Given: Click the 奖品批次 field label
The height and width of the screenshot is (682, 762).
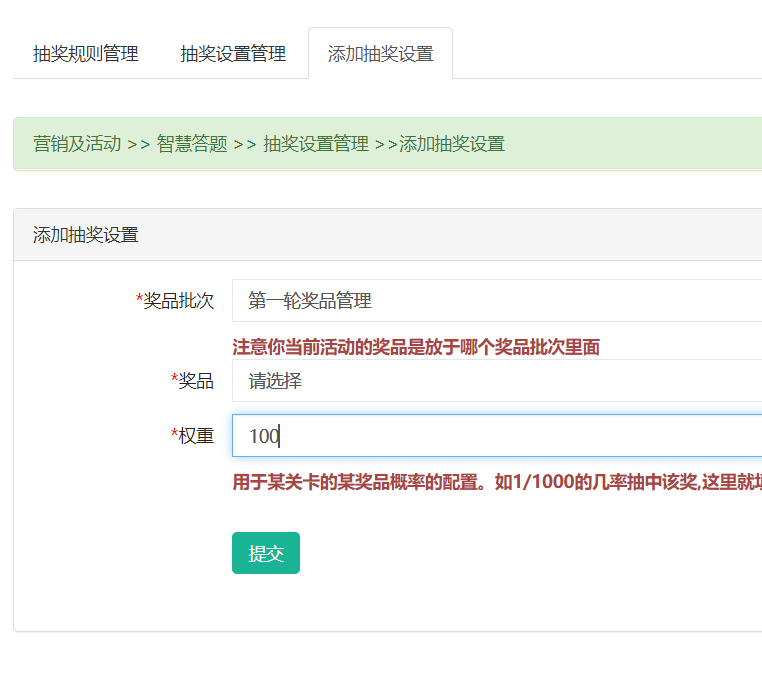Looking at the screenshot, I should [x=175, y=301].
